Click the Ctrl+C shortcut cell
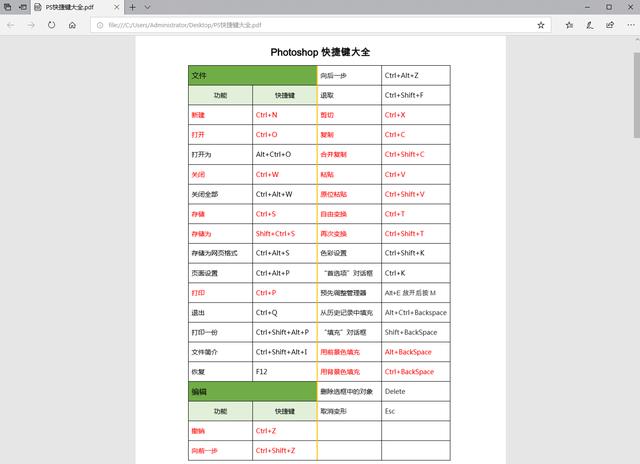This screenshot has width=640, height=464. coord(416,135)
